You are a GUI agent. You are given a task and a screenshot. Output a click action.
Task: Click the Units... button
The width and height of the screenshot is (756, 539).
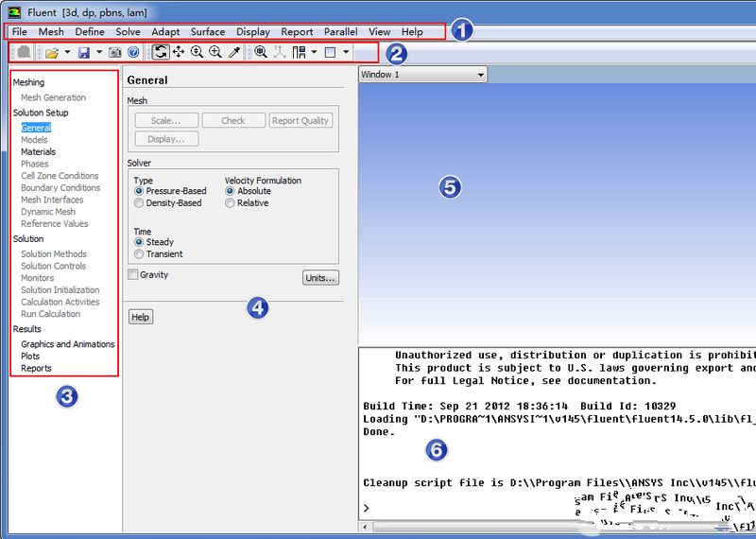tap(320, 278)
